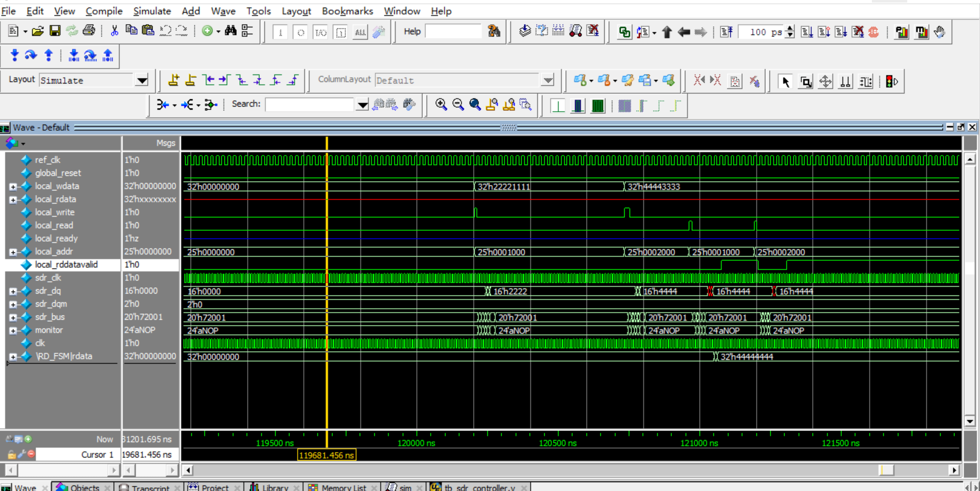
Task: Select the ref_clk signal row
Action: coord(48,160)
